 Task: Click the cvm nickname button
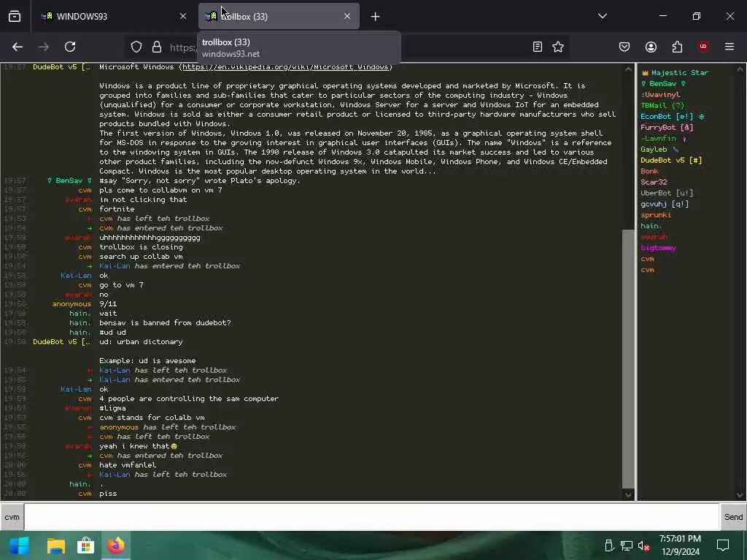point(12,517)
